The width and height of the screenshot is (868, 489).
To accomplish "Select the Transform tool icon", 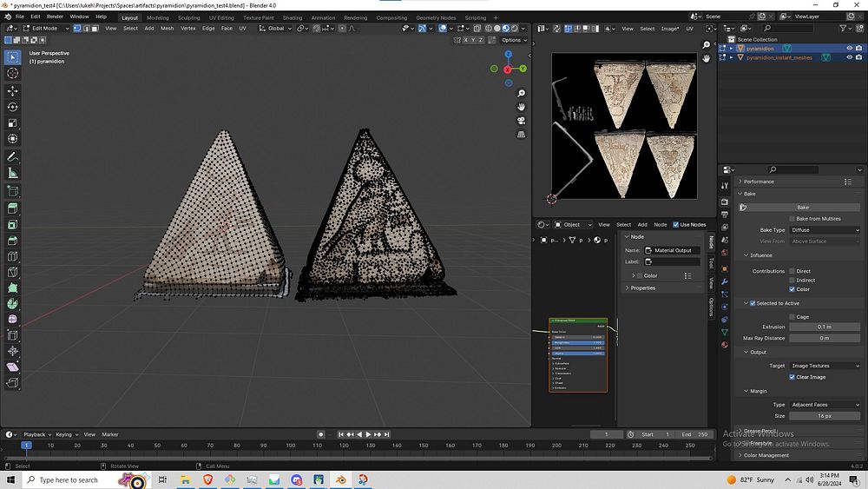I will [13, 140].
